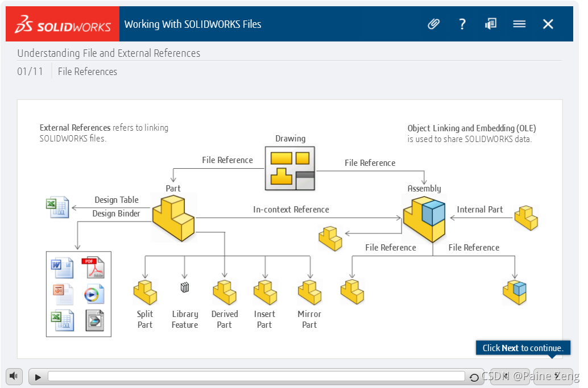Click the 'File References' slide title
The width and height of the screenshot is (588, 388).
(x=88, y=72)
